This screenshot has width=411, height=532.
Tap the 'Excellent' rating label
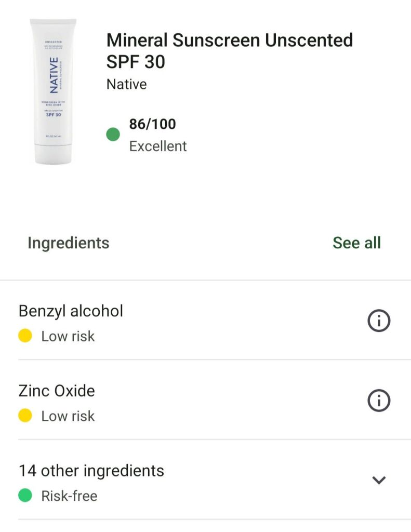point(158,147)
